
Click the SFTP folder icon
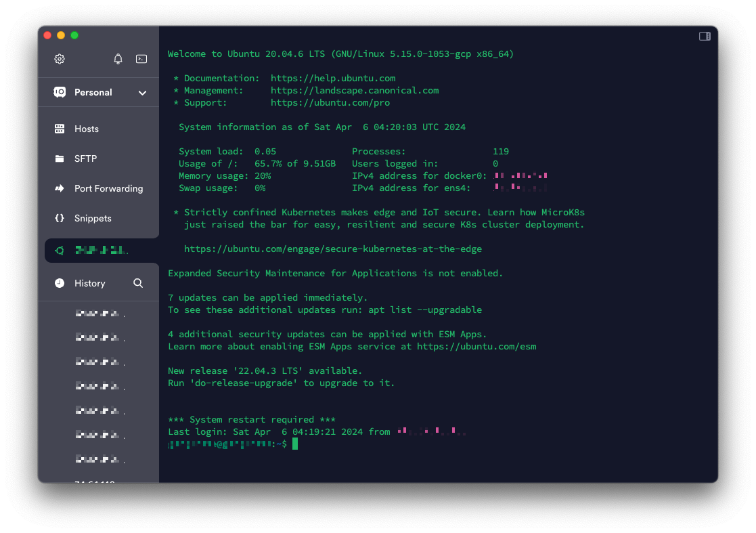pos(60,158)
